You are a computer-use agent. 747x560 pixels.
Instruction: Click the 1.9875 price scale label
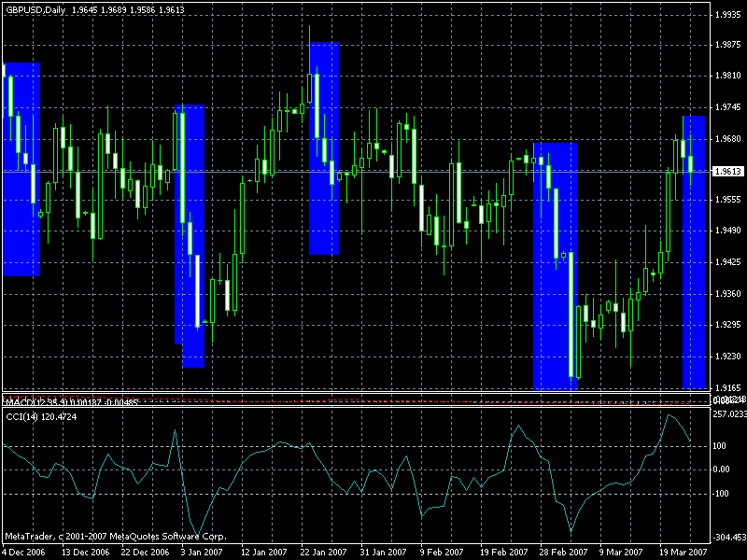tap(728, 45)
